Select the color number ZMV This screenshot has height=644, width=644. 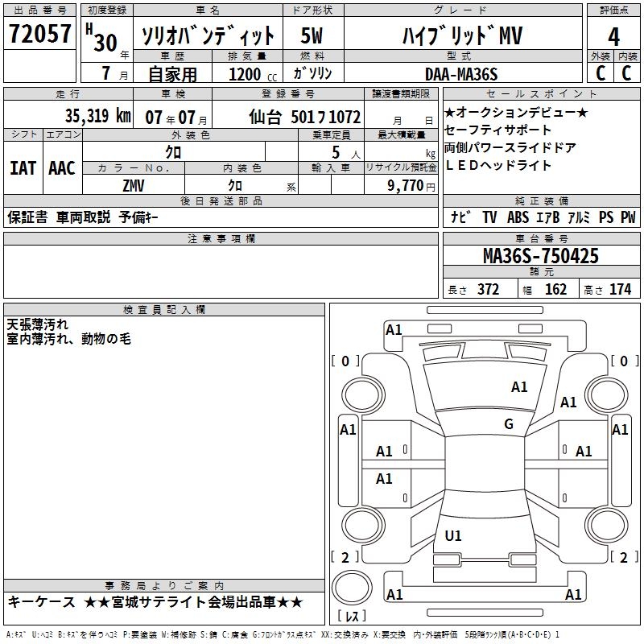tap(134, 186)
